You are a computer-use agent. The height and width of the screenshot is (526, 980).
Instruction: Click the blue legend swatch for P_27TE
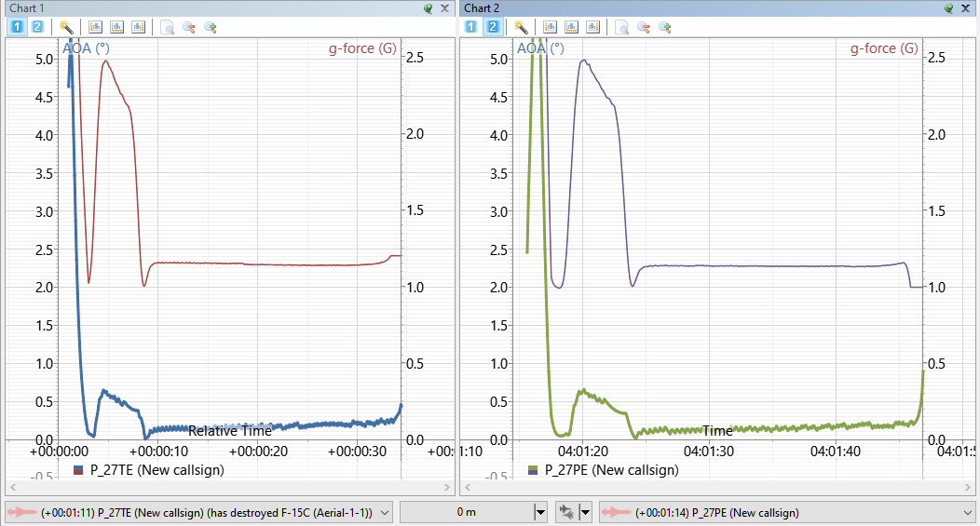78,468
